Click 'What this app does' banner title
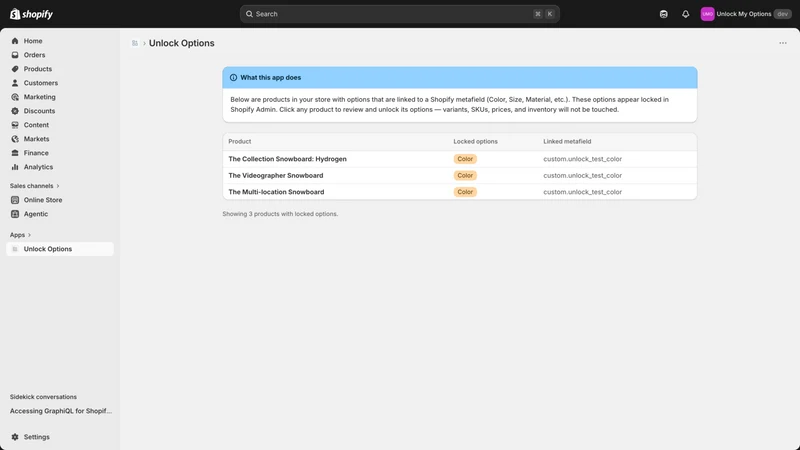Screen dimensions: 800x450 [270, 78]
